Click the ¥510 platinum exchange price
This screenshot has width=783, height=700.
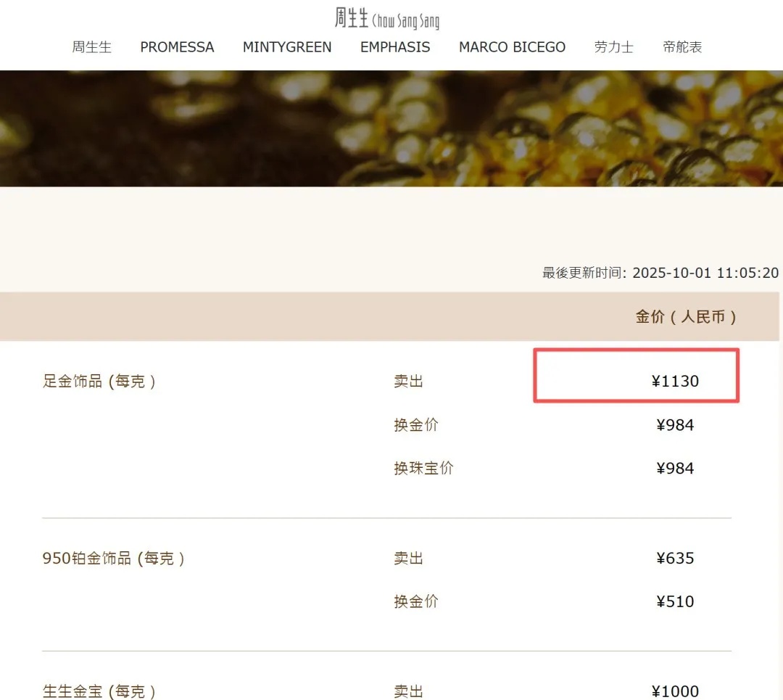(x=675, y=601)
